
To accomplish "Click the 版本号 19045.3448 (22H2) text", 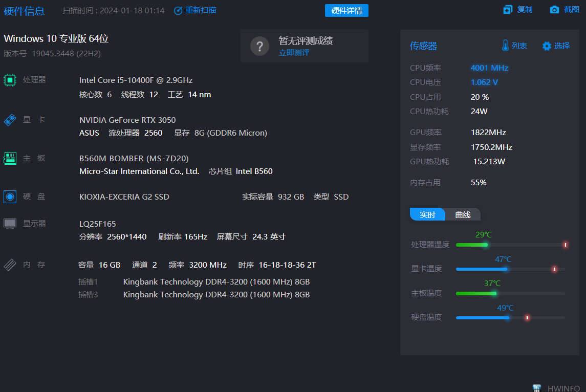I will pos(52,53).
